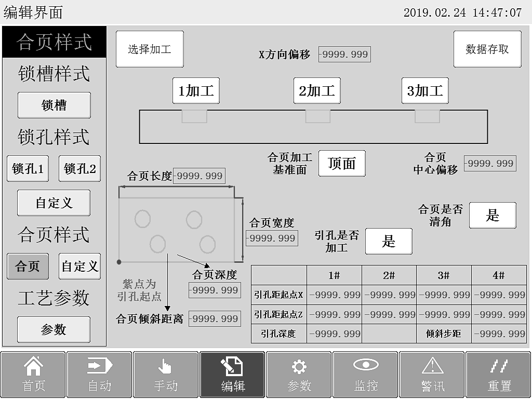Select 编辑 edit pencil icon tab
Viewport: 532px width, 399px height.
click(x=232, y=374)
